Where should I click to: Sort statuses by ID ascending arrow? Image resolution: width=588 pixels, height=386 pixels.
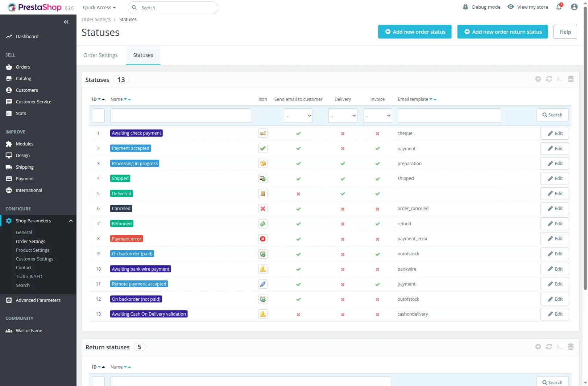pyautogui.click(x=103, y=99)
